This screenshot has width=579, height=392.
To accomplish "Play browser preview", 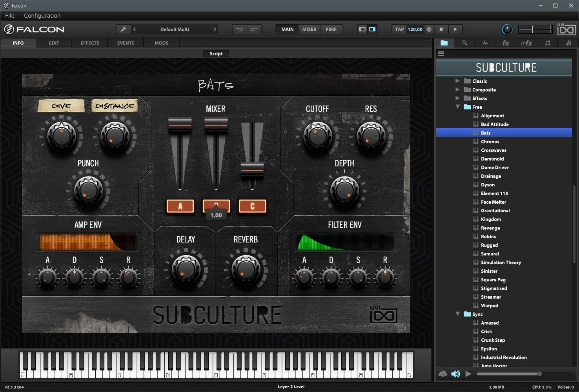I will pyautogui.click(x=468, y=374).
